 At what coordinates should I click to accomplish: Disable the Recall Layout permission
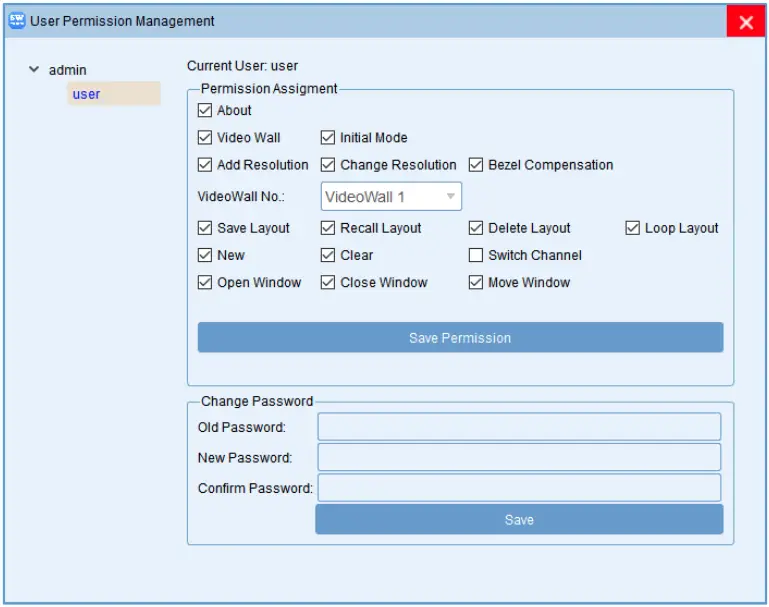click(328, 228)
